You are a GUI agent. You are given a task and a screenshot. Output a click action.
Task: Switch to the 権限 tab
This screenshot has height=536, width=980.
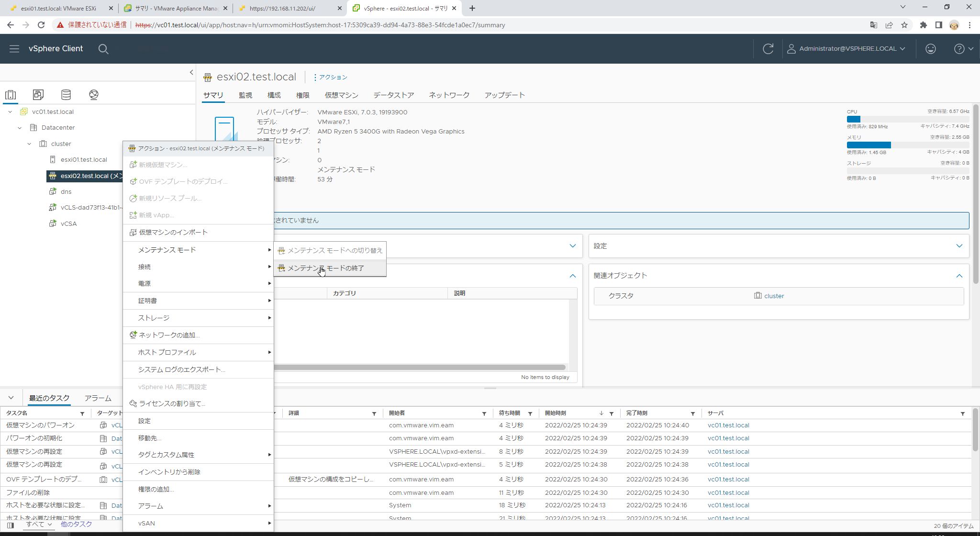point(302,95)
